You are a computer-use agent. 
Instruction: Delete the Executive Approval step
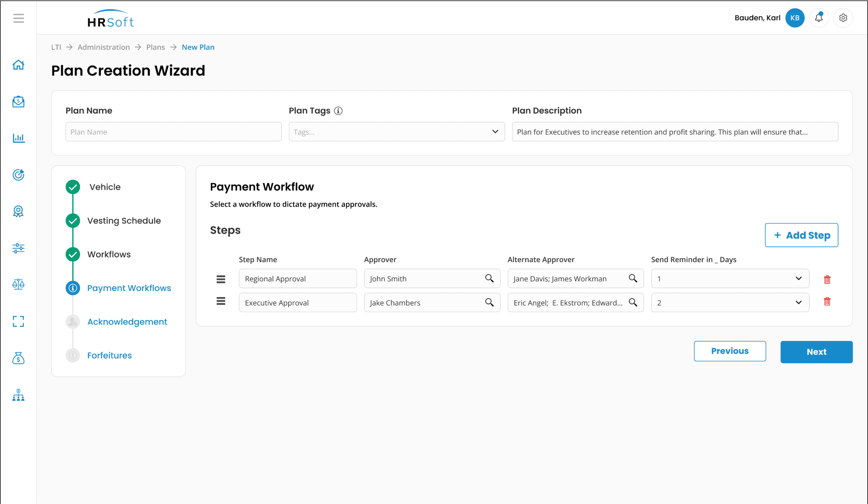click(827, 302)
